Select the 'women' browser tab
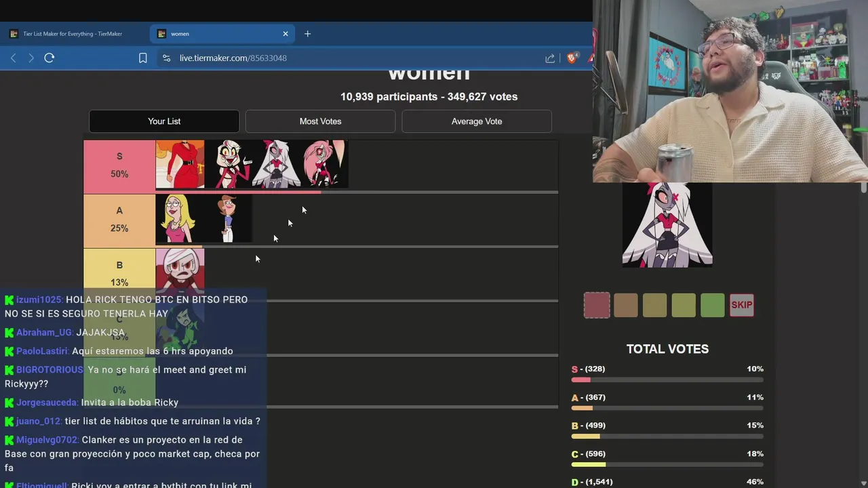This screenshot has width=868, height=488. click(224, 34)
